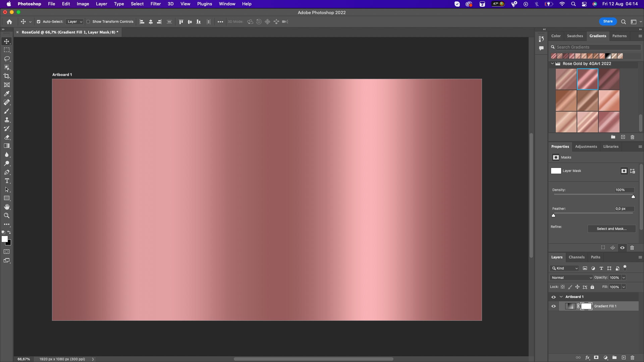
Task: Select the Crop tool
Action: click(7, 76)
